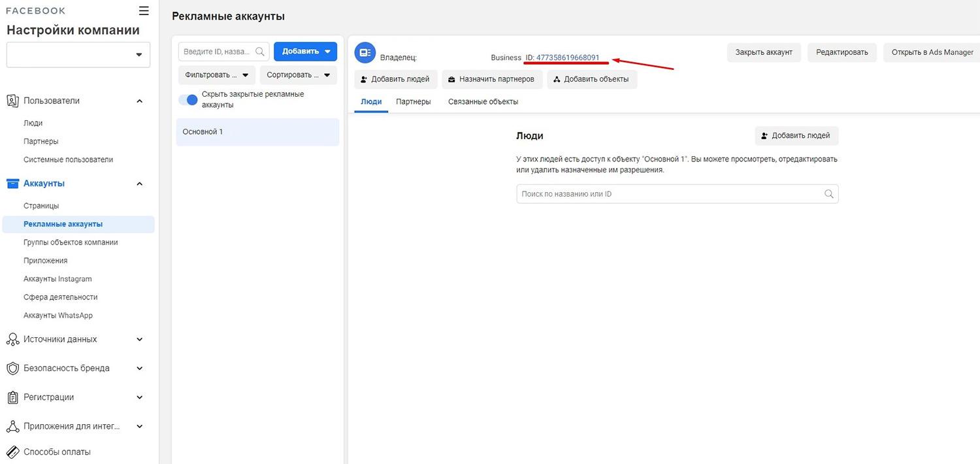The width and height of the screenshot is (980, 464).
Task: Click Добавить людей in the Люди panel
Action: (796, 135)
